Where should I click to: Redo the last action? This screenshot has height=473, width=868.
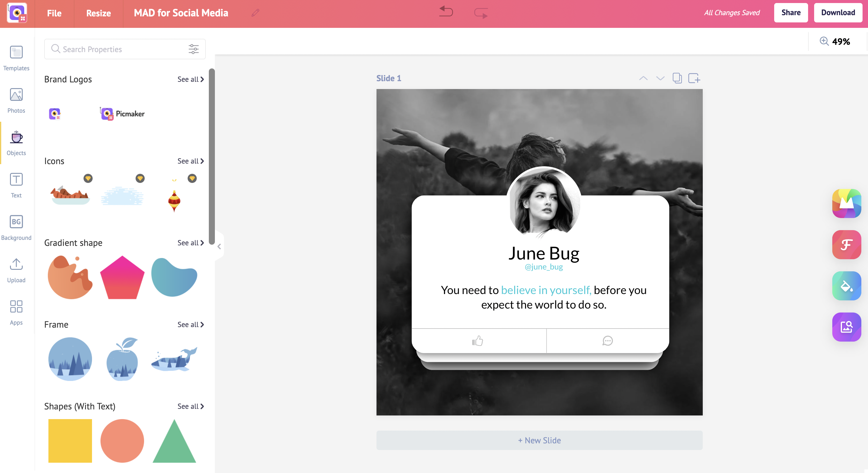[481, 13]
